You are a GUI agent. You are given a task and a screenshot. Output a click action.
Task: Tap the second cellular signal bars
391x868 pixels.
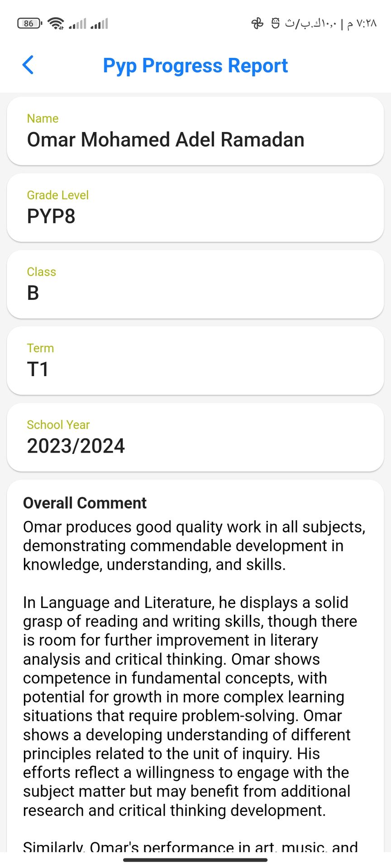[99, 24]
